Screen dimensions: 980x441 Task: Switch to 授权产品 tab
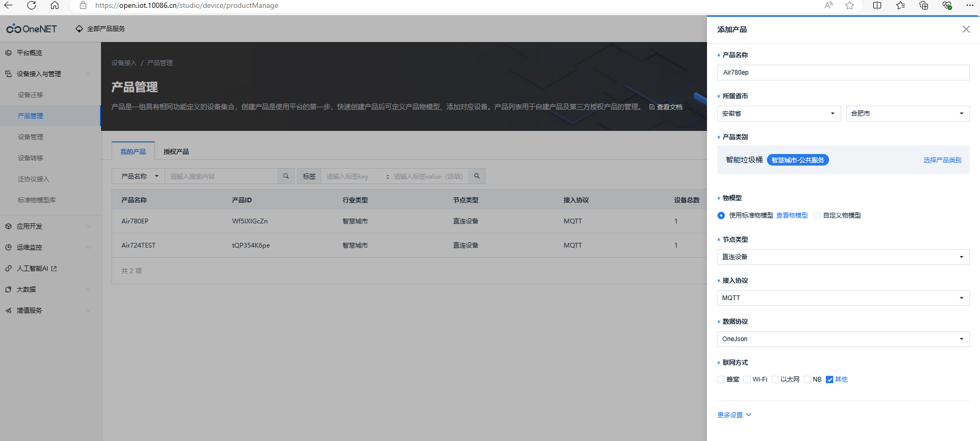[x=176, y=151]
